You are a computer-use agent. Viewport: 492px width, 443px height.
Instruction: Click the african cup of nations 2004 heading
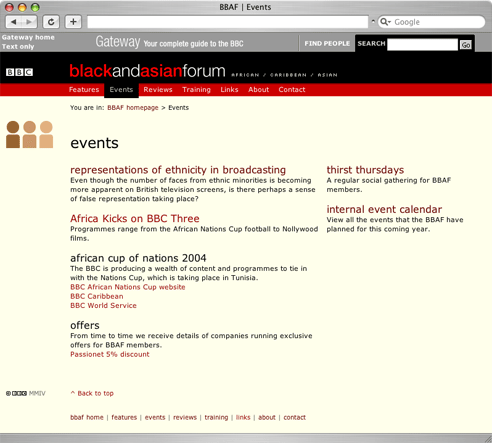coord(138,258)
